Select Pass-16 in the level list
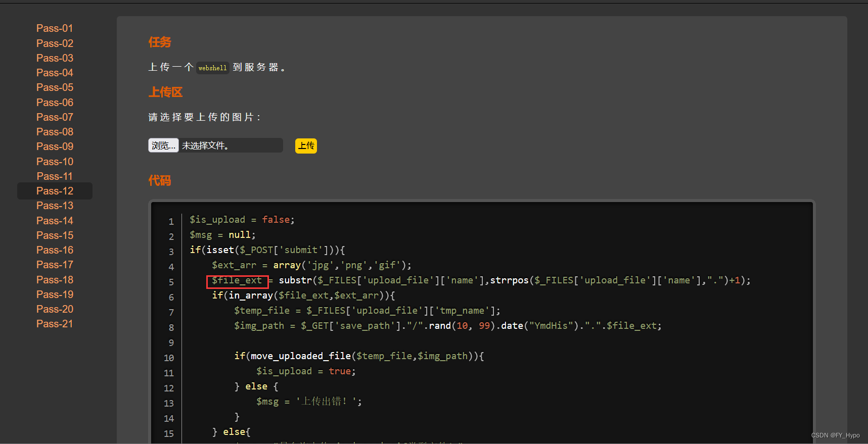The width and height of the screenshot is (868, 444). pos(55,250)
